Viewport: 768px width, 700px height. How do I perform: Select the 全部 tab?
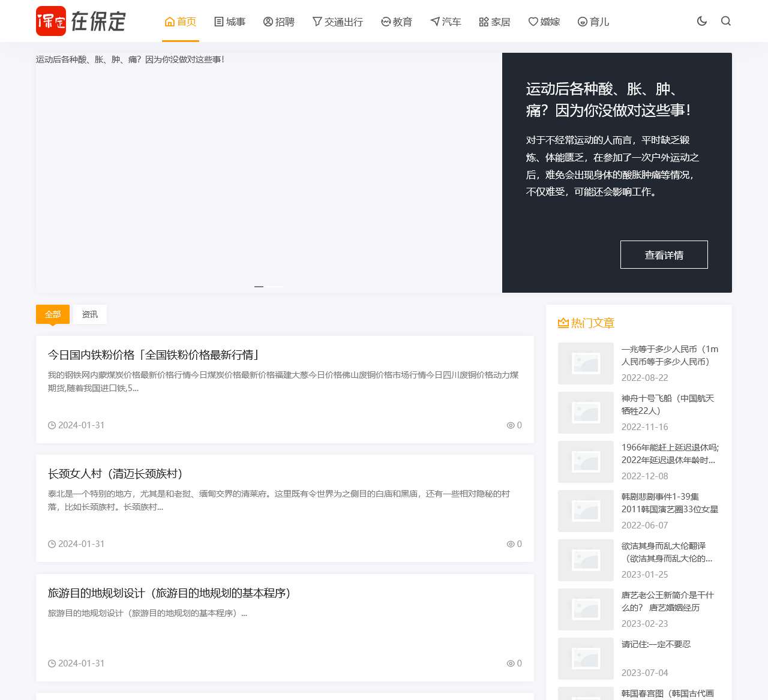click(x=52, y=314)
